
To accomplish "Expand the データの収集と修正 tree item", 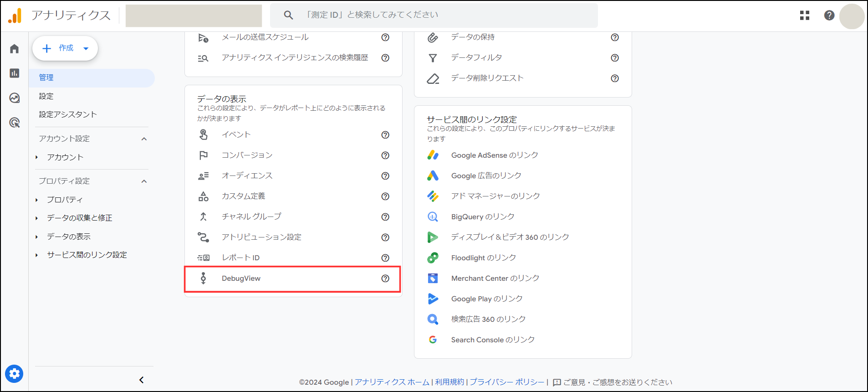I will click(36, 218).
